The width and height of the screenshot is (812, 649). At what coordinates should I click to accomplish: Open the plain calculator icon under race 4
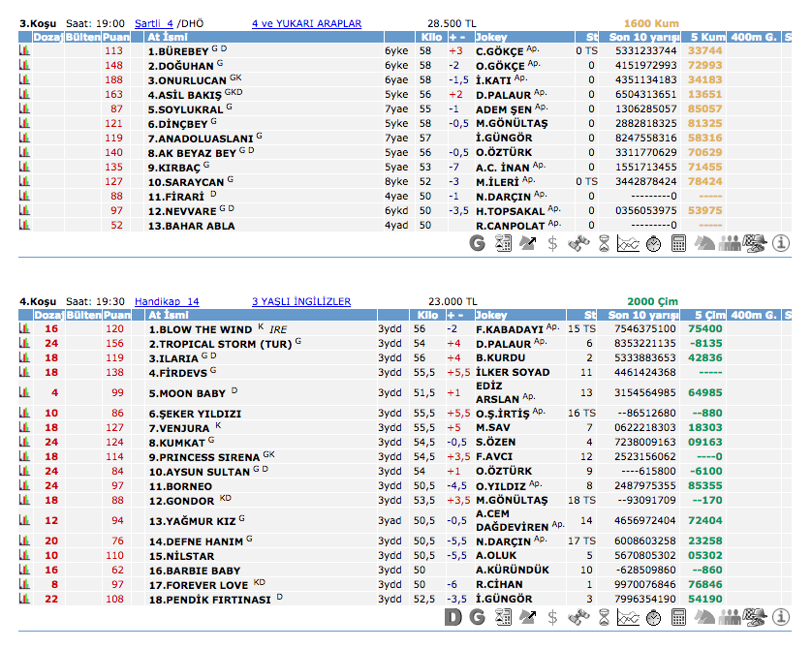(x=678, y=617)
